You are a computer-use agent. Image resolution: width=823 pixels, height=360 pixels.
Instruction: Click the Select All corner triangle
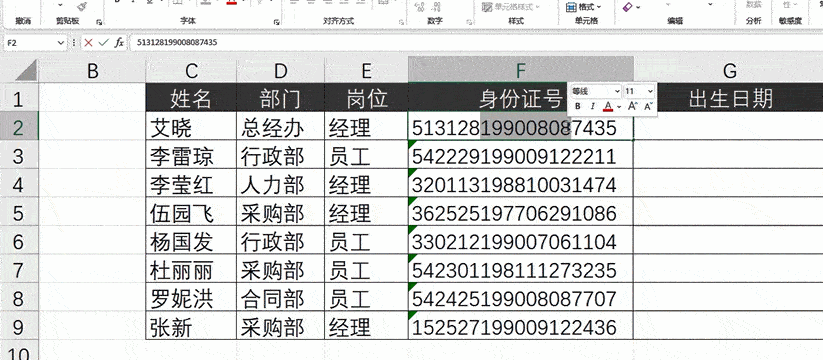pyautogui.click(x=26, y=70)
